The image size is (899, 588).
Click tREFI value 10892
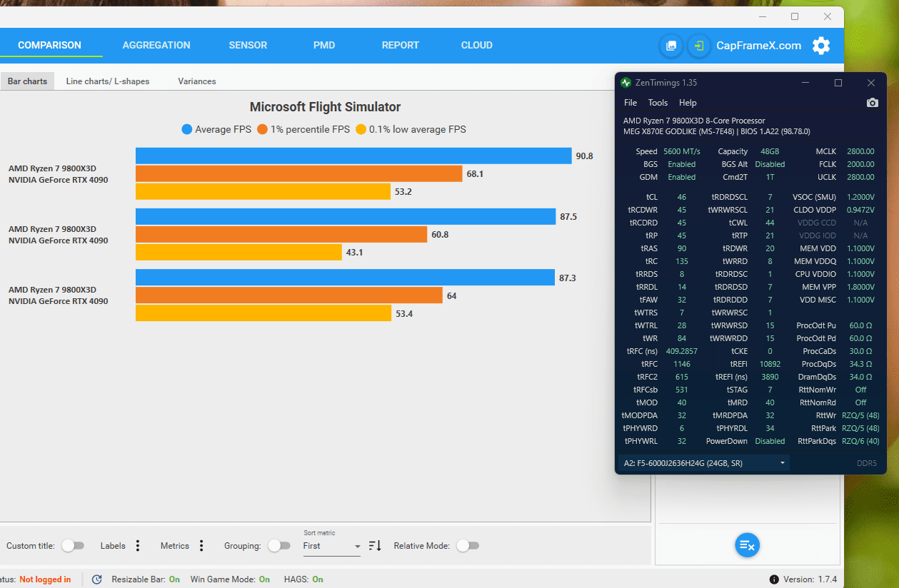768,364
